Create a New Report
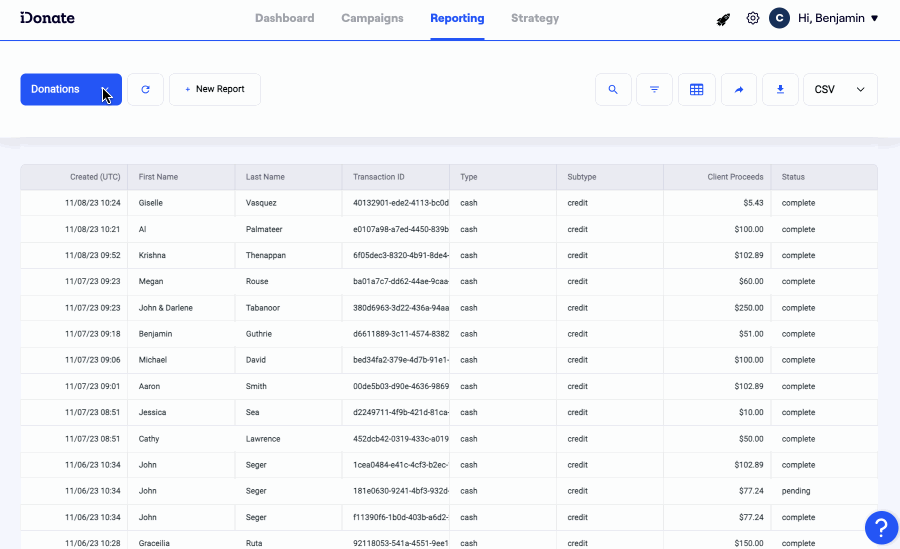 coord(215,90)
